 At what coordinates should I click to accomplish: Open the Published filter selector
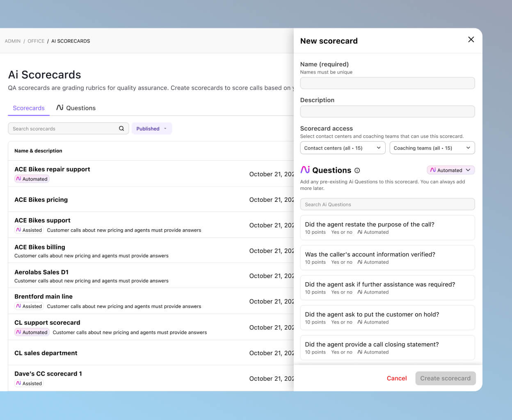[x=151, y=128]
